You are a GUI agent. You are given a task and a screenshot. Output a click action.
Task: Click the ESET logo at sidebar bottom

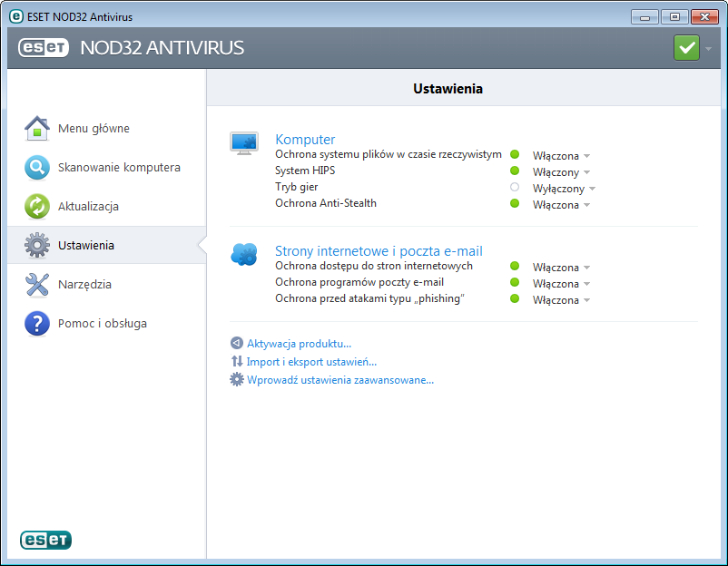tap(45, 540)
